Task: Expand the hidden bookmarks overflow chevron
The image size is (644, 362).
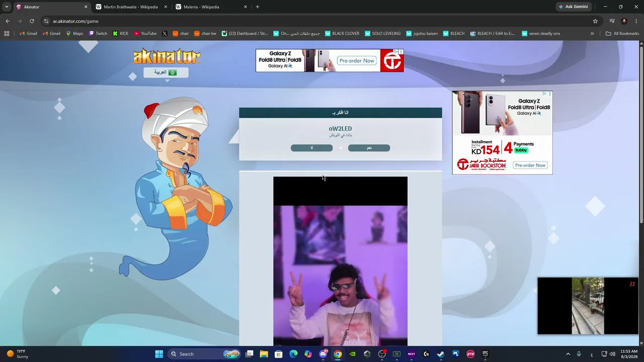Action: tap(592, 34)
